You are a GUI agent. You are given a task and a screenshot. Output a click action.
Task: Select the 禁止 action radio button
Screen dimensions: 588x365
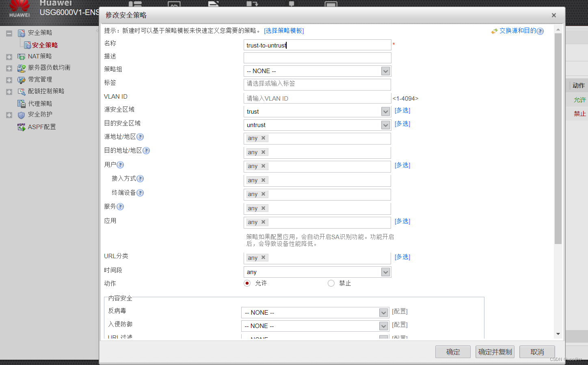tap(331, 283)
